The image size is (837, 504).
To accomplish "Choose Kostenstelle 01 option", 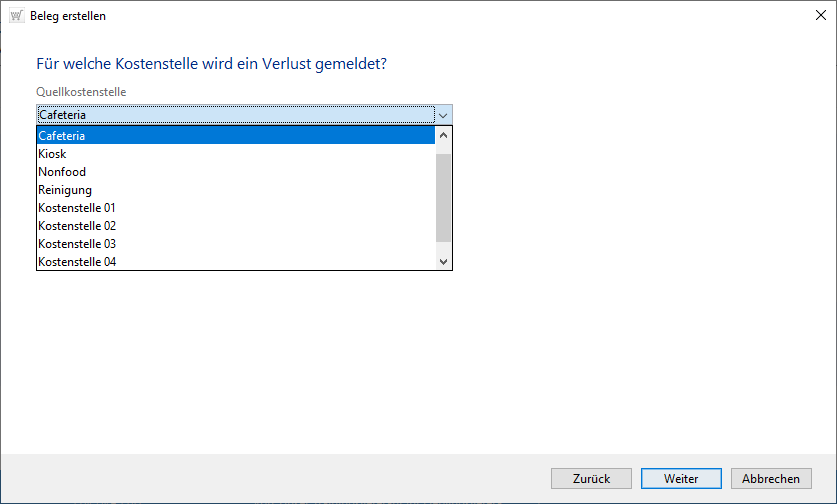I will click(x=235, y=208).
